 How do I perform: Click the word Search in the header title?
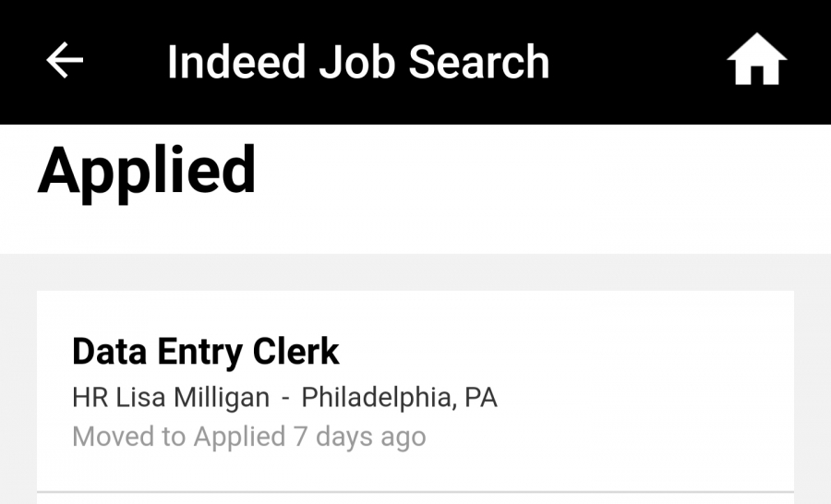coord(479,62)
